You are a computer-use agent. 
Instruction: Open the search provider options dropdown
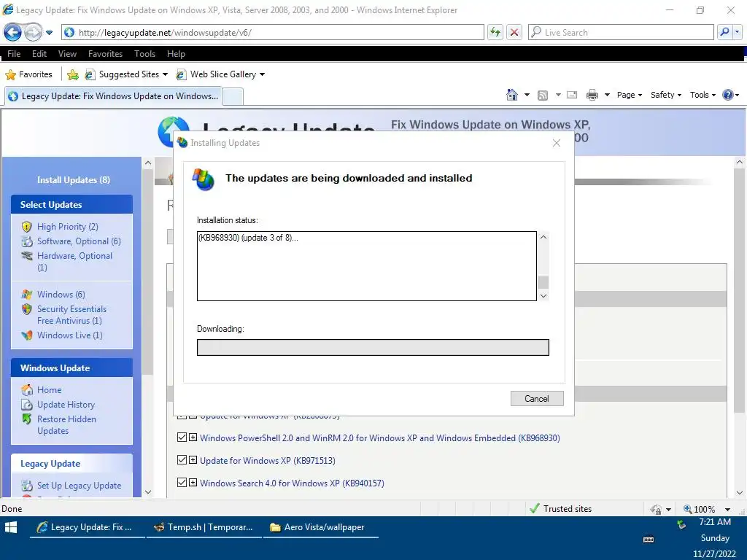tap(738, 32)
